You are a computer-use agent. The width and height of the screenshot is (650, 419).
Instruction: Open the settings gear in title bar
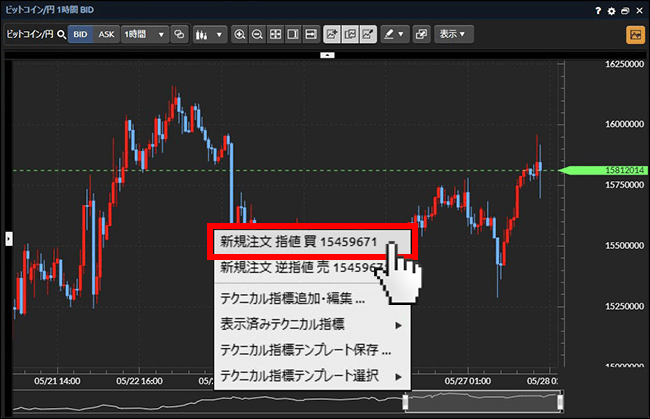[x=611, y=10]
